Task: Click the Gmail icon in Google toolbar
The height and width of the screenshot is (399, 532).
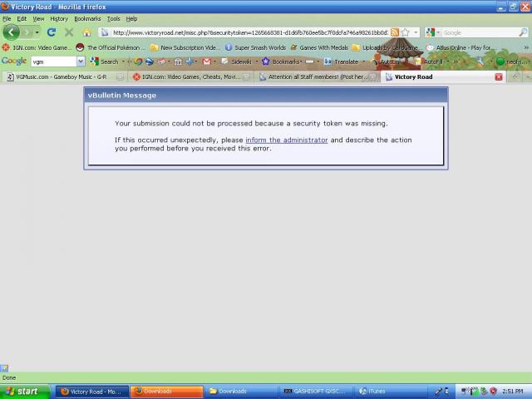Action: pyautogui.click(x=206, y=62)
